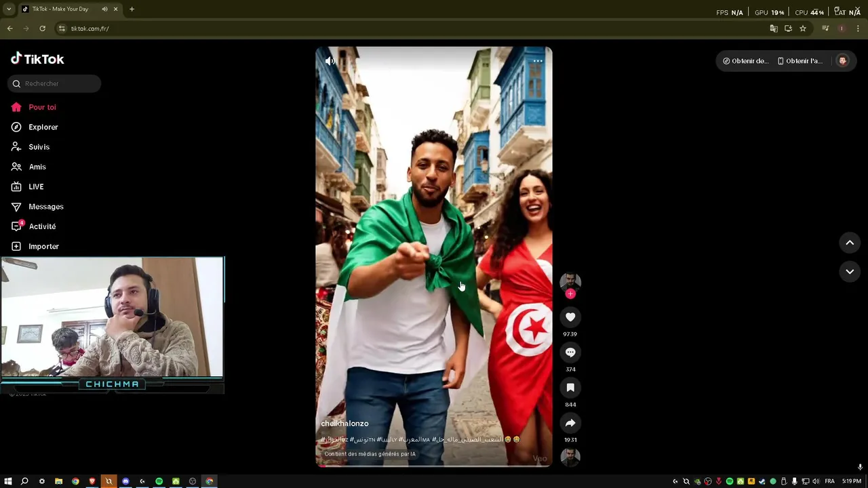Click the Obtenir de... coins button
The width and height of the screenshot is (868, 488).
pos(745,61)
